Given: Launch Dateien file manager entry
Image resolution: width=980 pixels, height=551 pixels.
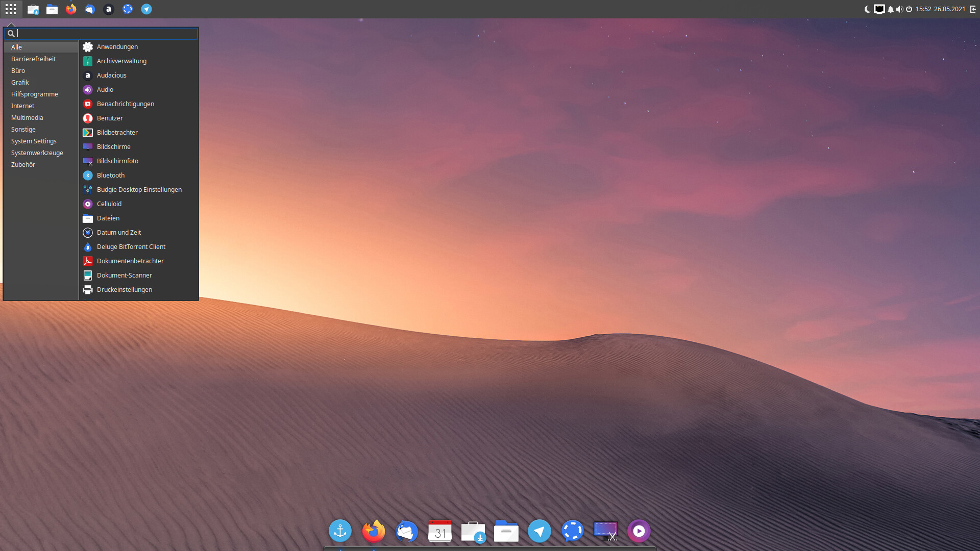Looking at the screenshot, I should point(138,218).
